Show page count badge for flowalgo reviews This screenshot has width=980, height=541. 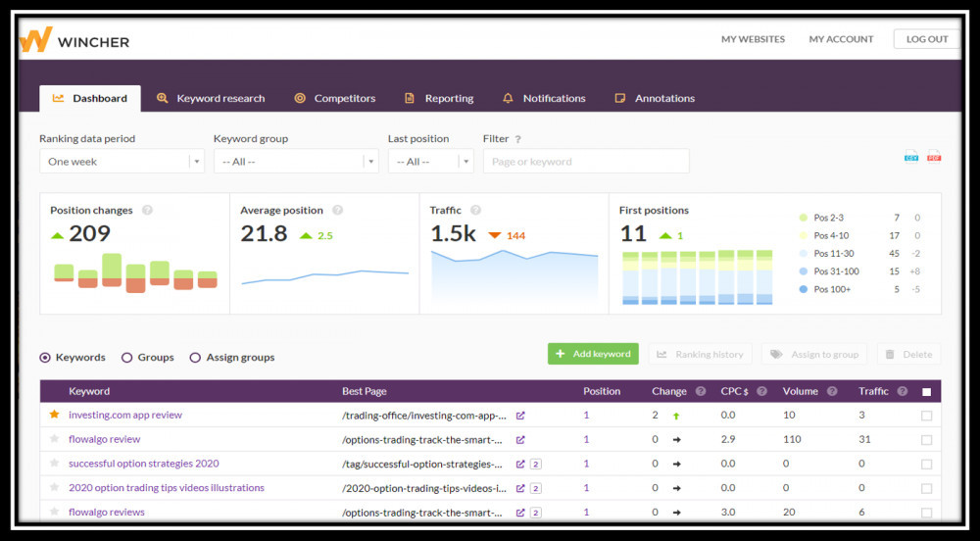click(536, 513)
